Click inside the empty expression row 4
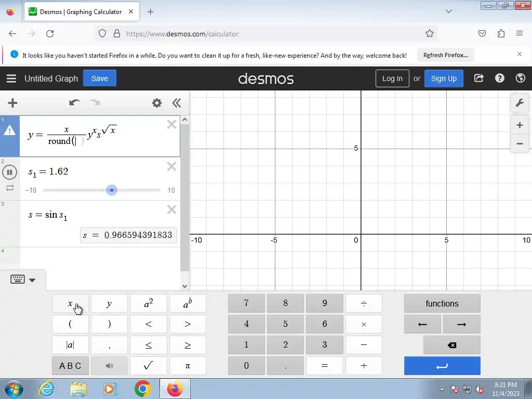Image resolution: width=532 pixels, height=399 pixels. pyautogui.click(x=99, y=259)
